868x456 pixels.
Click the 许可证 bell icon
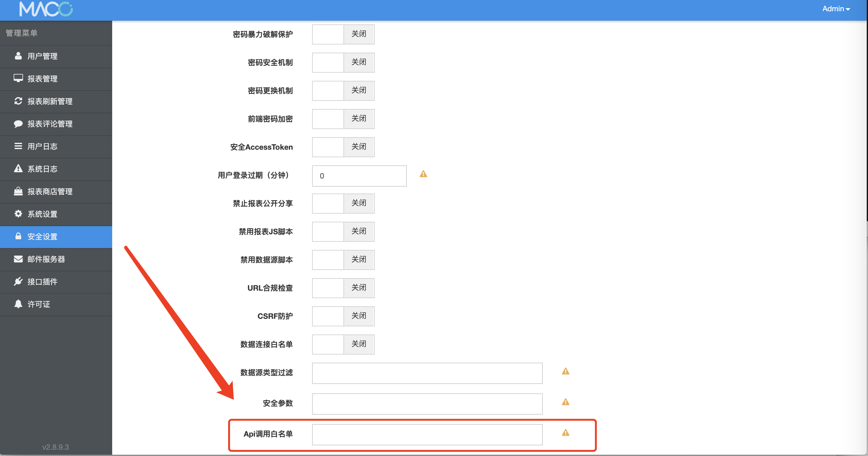click(18, 304)
